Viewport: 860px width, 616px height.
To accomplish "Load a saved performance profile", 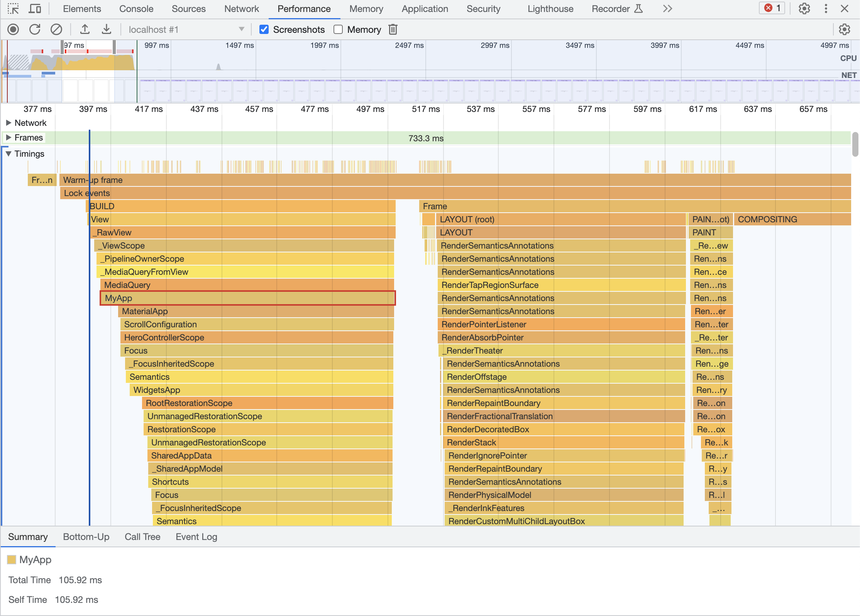I will (x=85, y=29).
